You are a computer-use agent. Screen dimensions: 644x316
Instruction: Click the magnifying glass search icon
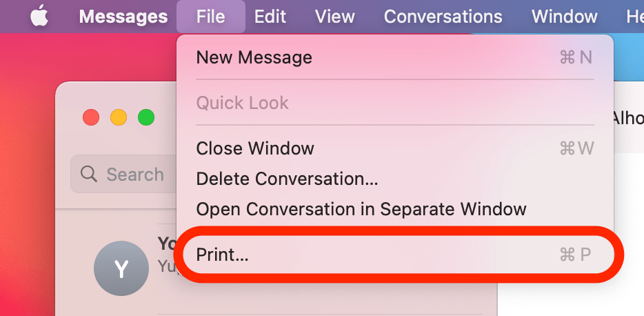89,174
